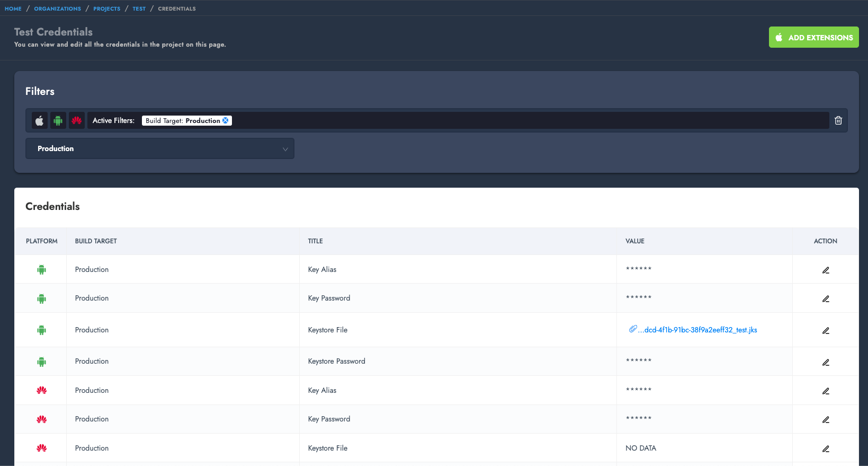The width and height of the screenshot is (868, 466).
Task: Edit the Huawei Key Alias credential
Action: (x=825, y=391)
